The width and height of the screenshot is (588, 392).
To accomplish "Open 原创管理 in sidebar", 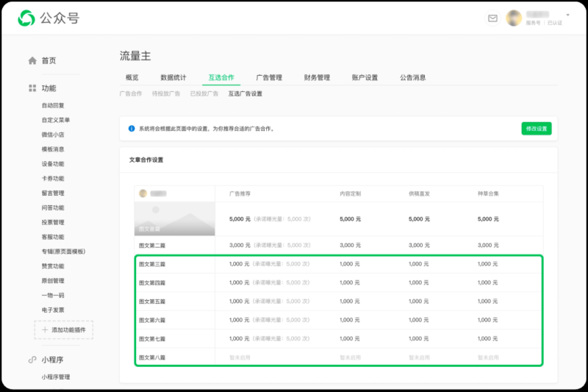I will pyautogui.click(x=53, y=281).
